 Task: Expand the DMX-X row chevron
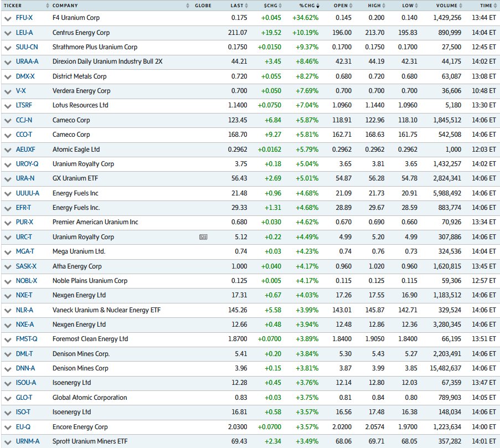[x=8, y=77]
